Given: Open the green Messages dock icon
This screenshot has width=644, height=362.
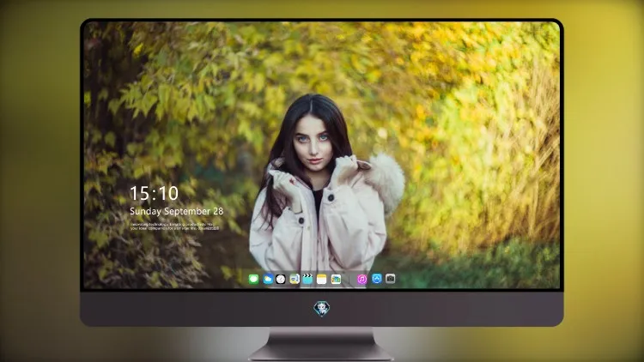Looking at the screenshot, I should tap(253, 279).
